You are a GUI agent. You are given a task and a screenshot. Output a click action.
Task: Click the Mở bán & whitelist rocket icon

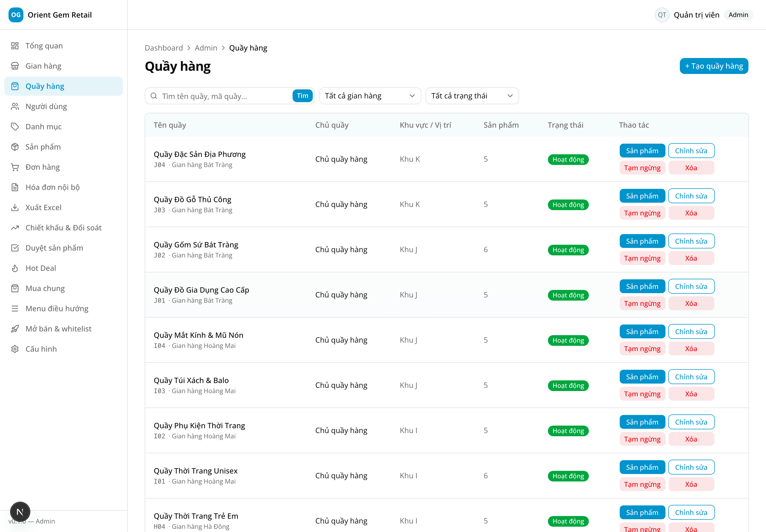[15, 329]
